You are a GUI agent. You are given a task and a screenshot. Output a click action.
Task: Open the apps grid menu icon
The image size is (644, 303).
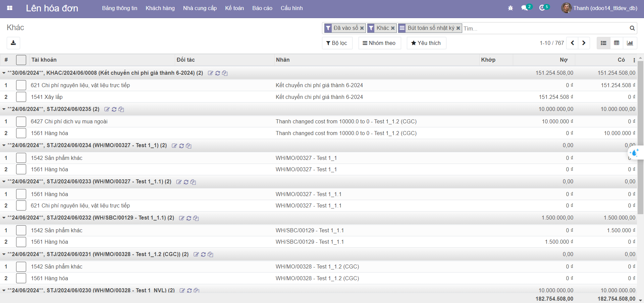pyautogui.click(x=10, y=8)
